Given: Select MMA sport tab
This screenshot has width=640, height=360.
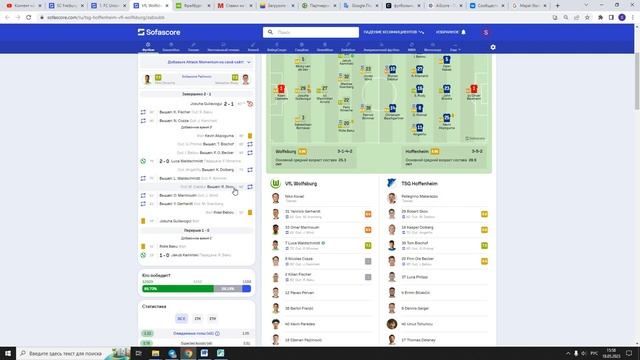Looking at the screenshot, I should pos(411,47).
